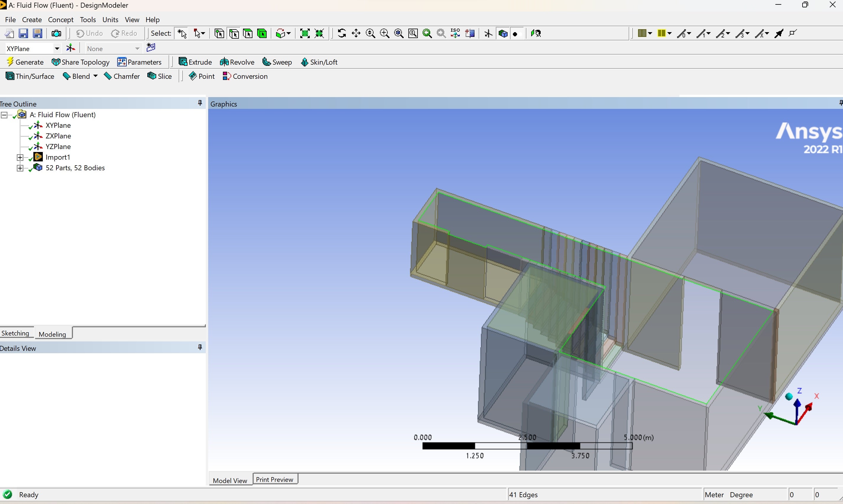The width and height of the screenshot is (843, 504).
Task: Switch to the Sketching tab
Action: [16, 333]
